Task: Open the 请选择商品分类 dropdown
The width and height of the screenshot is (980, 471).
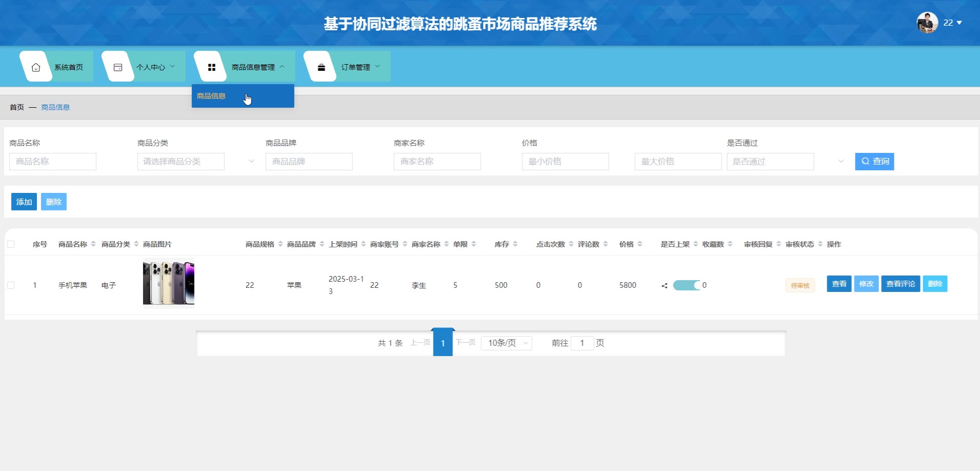Action: pyautogui.click(x=196, y=162)
